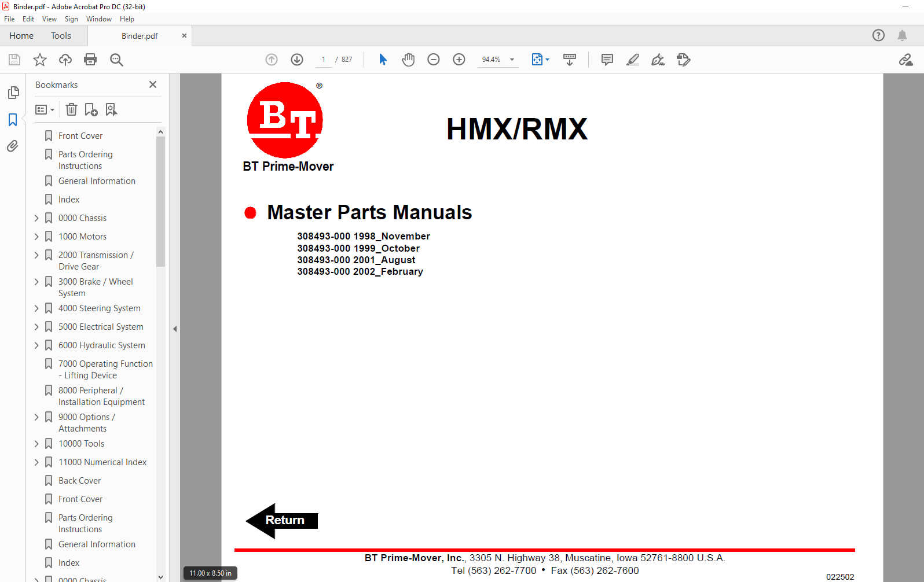The width and height of the screenshot is (924, 582).
Task: Expand the 0000 Chassis bookmark
Action: (36, 218)
